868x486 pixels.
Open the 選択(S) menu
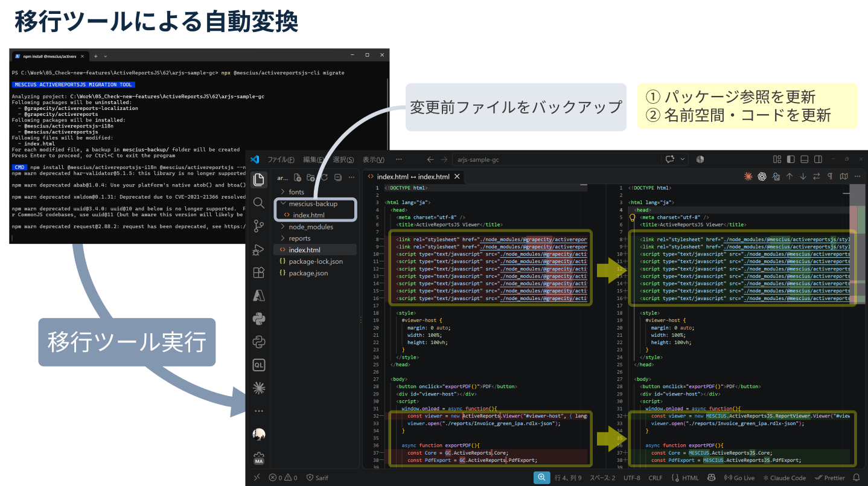point(343,159)
